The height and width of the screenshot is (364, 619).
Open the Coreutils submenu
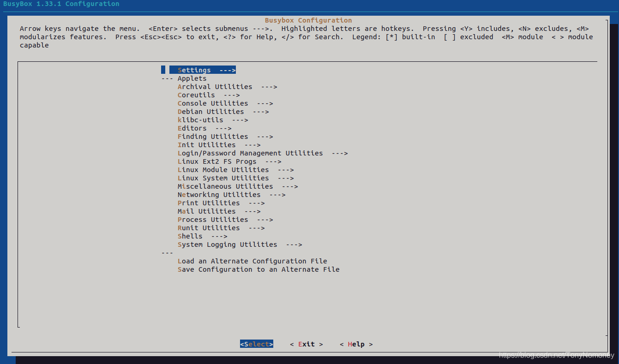(196, 95)
